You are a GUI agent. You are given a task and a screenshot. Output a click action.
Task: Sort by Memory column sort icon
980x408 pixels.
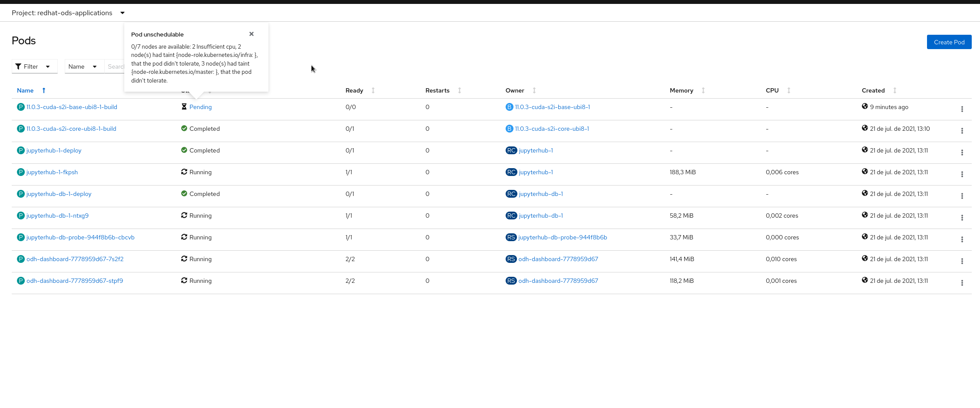(x=703, y=90)
